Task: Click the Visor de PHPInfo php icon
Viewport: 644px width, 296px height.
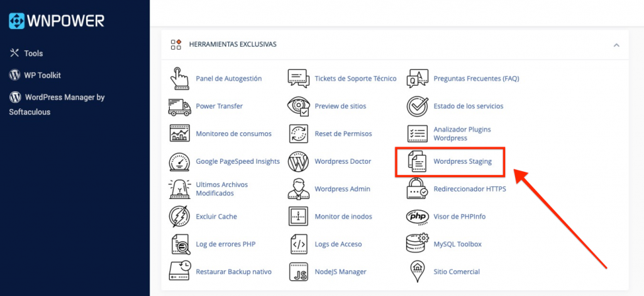Action: pyautogui.click(x=418, y=217)
